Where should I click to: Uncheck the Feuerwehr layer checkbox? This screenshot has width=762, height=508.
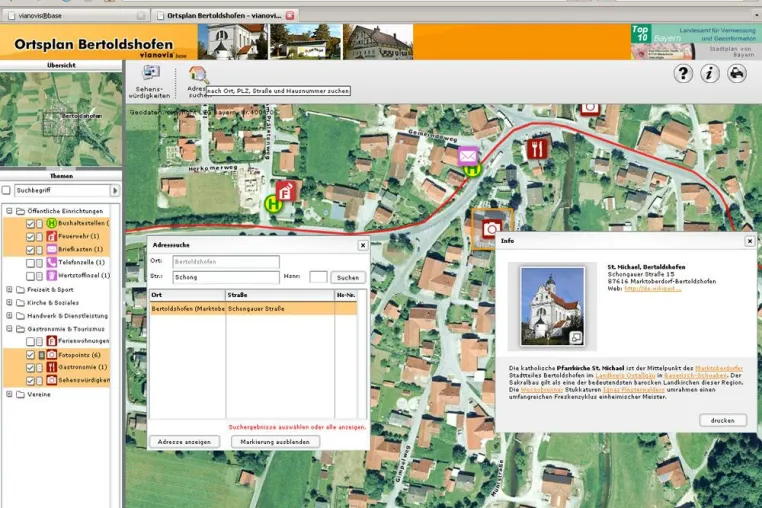(x=30, y=237)
